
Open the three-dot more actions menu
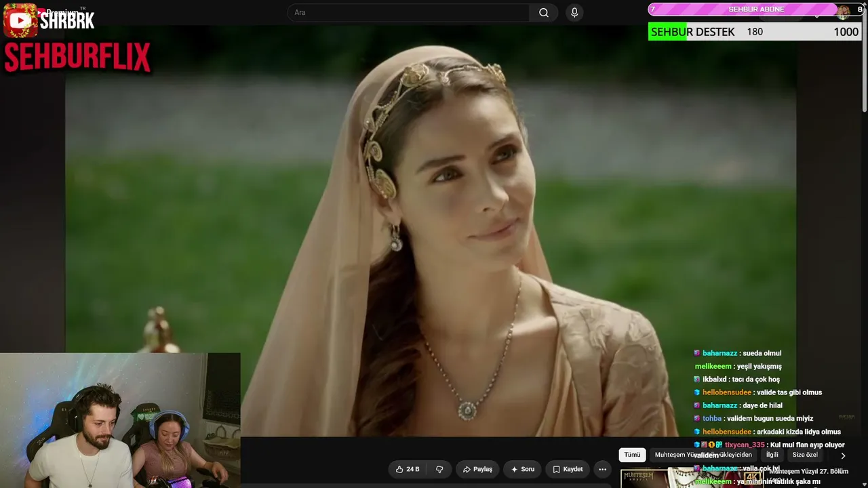[602, 469]
